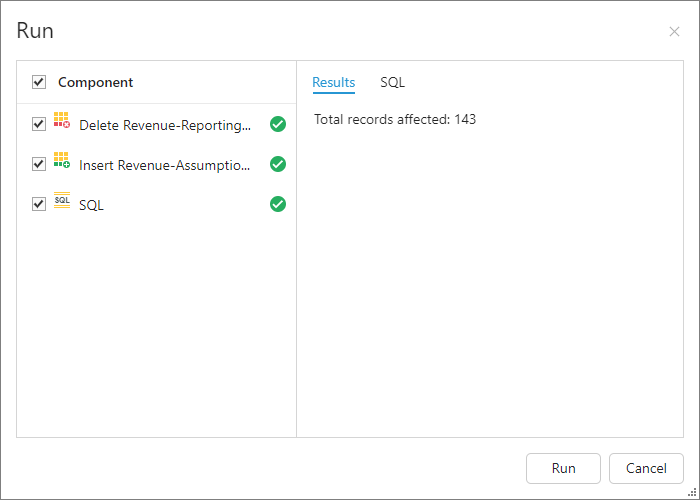Screen dimensions: 700x500
Task: Close the Run dialog with X
Action: point(674,32)
